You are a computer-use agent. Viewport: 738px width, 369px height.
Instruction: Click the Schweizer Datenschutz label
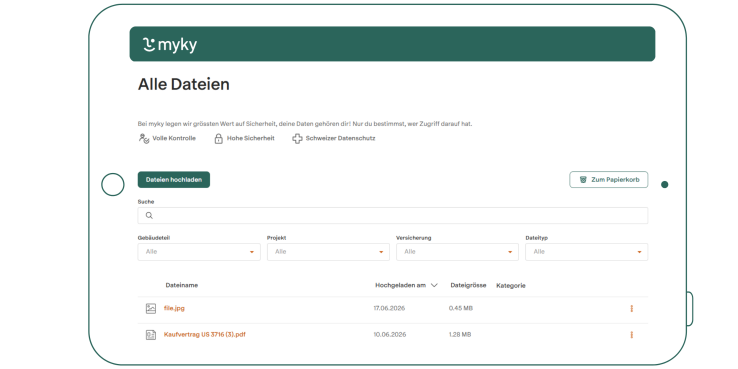340,138
